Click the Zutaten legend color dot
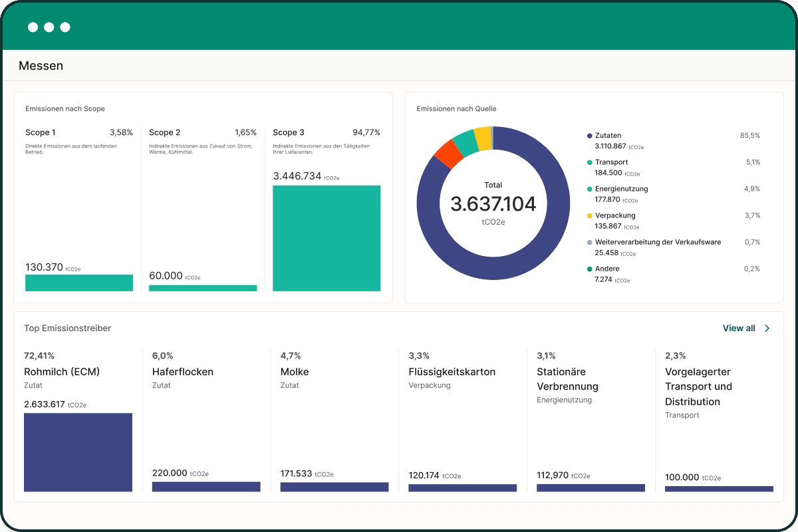 pyautogui.click(x=590, y=136)
